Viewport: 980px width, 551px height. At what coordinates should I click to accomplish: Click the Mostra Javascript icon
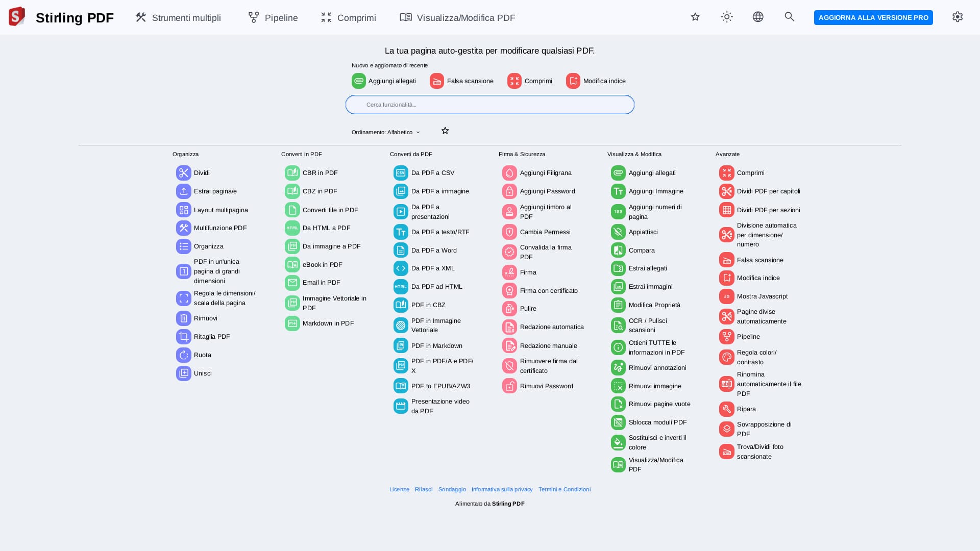[x=726, y=296]
